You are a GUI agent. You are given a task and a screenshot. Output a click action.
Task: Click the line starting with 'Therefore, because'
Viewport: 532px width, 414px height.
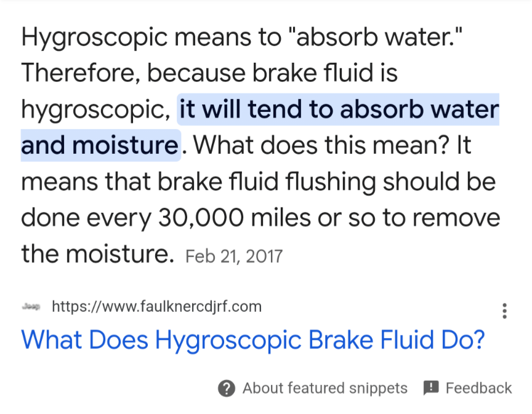pos(209,73)
